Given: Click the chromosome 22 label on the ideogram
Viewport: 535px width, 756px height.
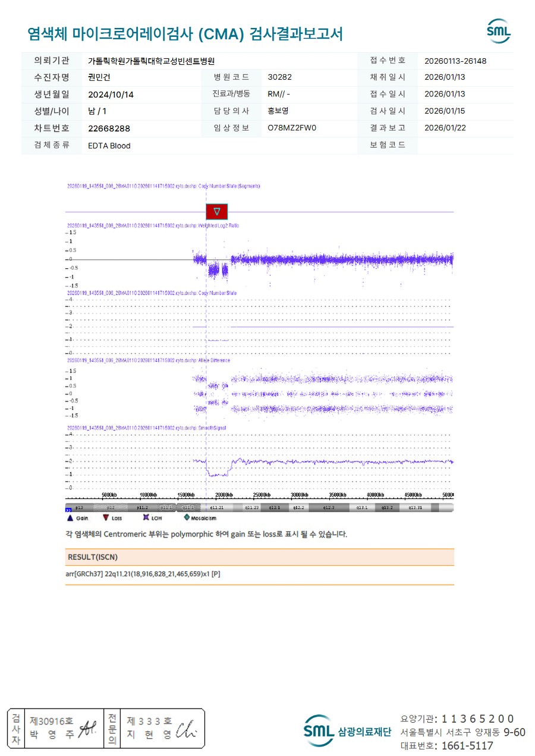Looking at the screenshot, I should tap(68, 510).
